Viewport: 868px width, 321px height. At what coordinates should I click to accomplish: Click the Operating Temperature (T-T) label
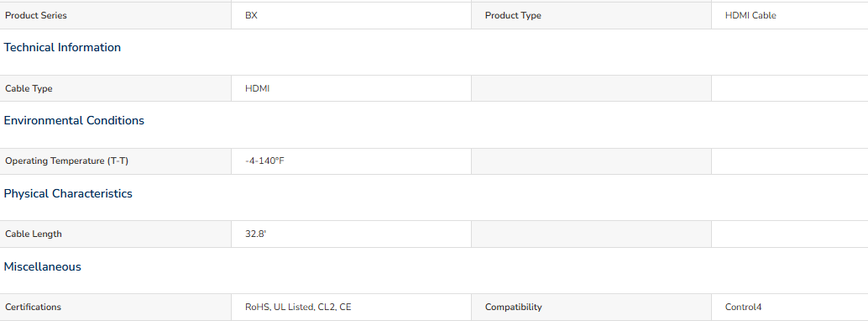pyautogui.click(x=66, y=161)
